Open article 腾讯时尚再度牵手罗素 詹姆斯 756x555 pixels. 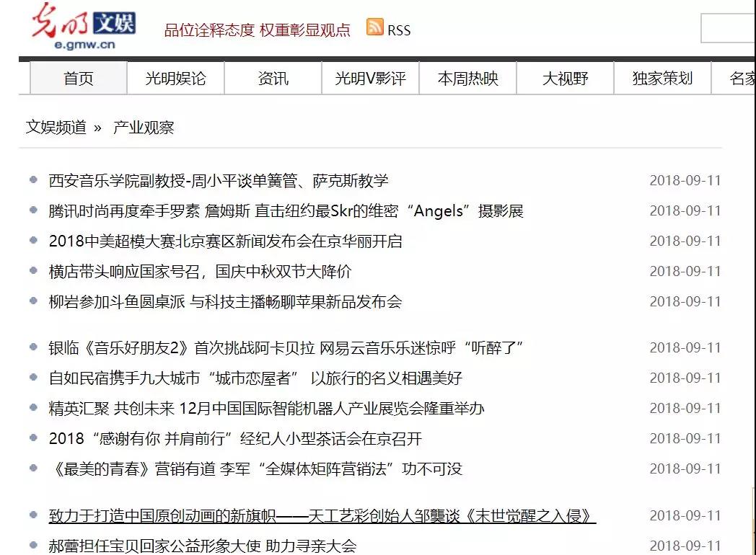pos(286,211)
